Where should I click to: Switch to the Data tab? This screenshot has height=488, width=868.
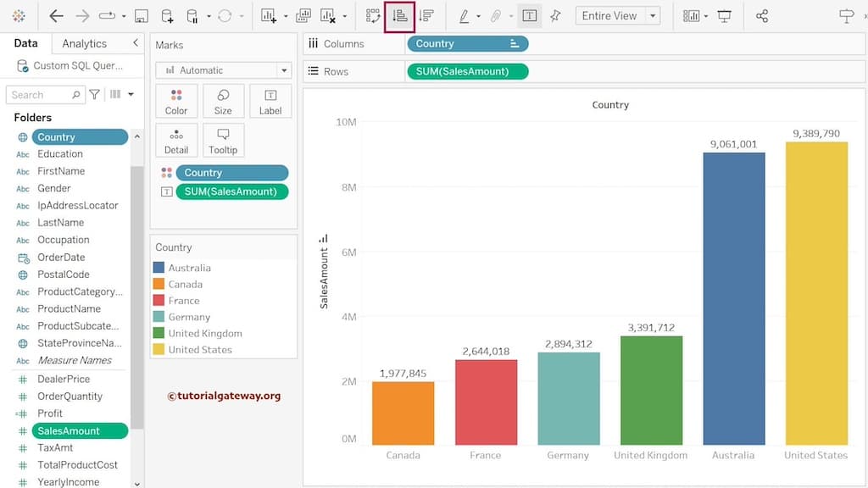pyautogui.click(x=25, y=42)
